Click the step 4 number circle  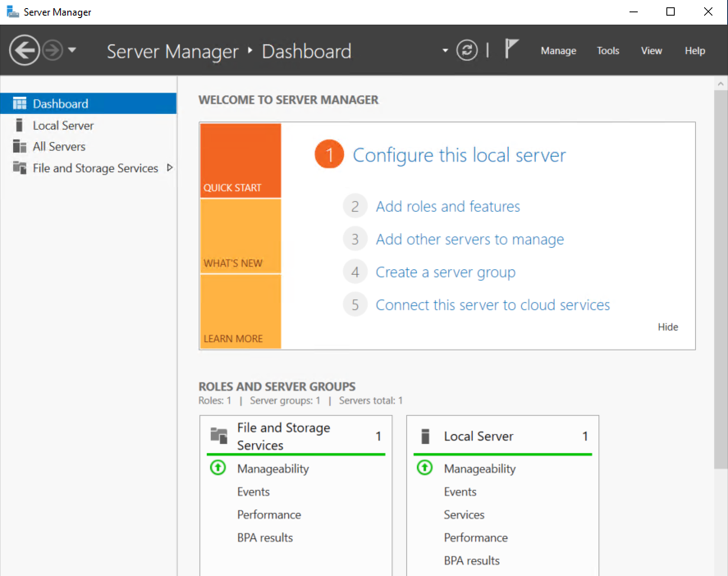pos(355,272)
